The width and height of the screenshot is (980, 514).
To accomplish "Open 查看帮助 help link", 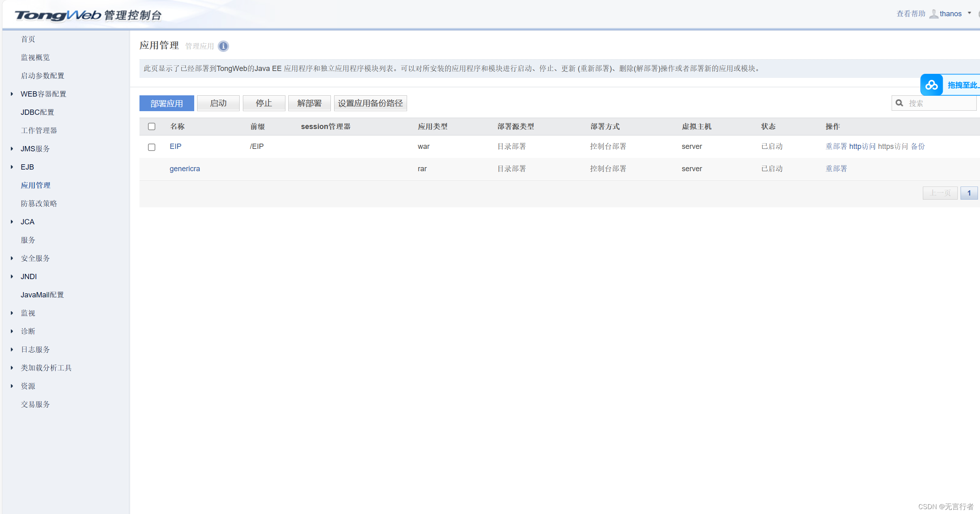I will [911, 14].
